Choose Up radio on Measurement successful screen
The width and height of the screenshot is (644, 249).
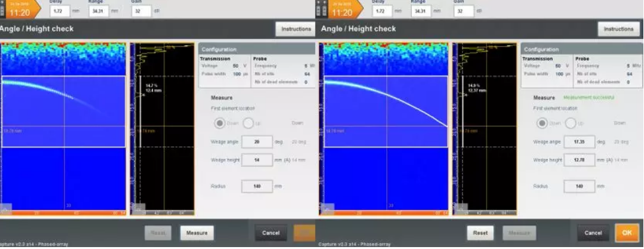pyautogui.click(x=570, y=123)
